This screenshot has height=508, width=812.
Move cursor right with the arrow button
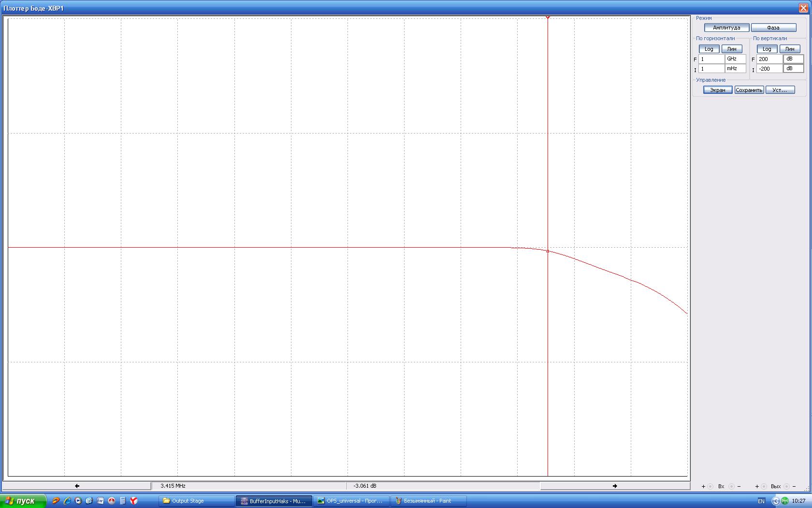(x=615, y=486)
